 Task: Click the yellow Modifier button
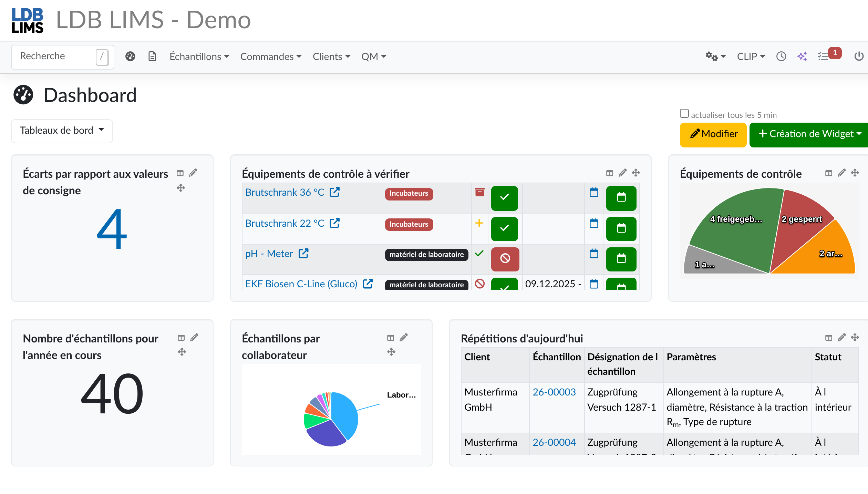[713, 134]
